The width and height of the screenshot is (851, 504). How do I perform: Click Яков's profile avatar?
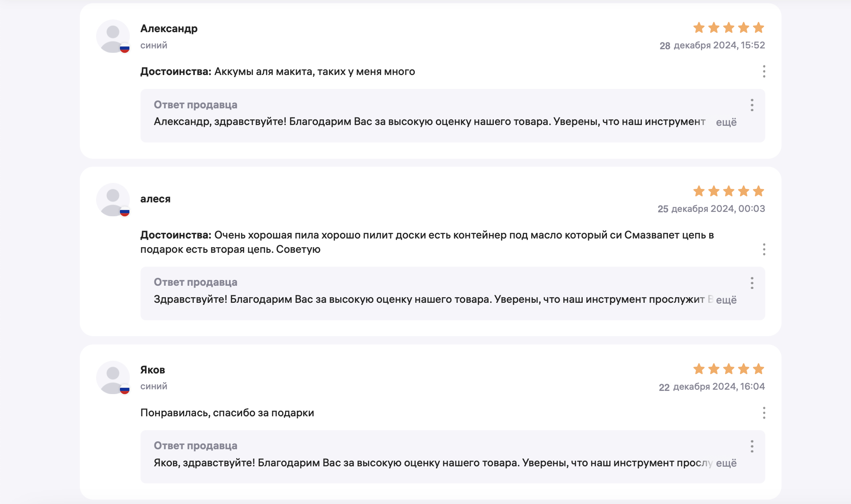(113, 377)
